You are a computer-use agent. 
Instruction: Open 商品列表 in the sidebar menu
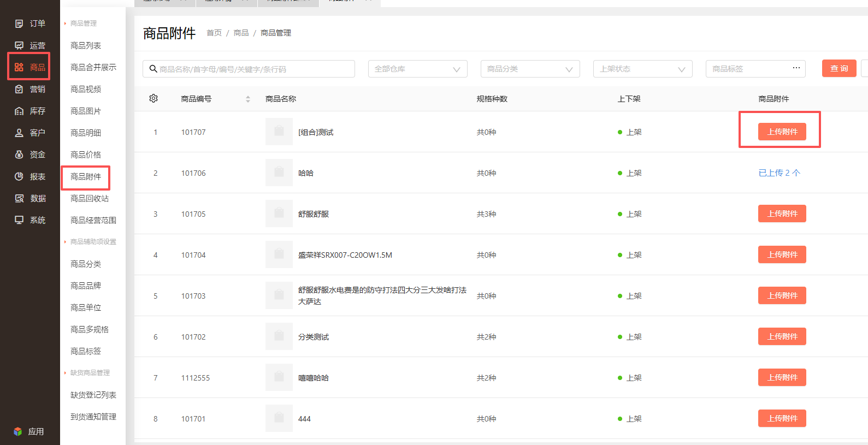(x=86, y=45)
